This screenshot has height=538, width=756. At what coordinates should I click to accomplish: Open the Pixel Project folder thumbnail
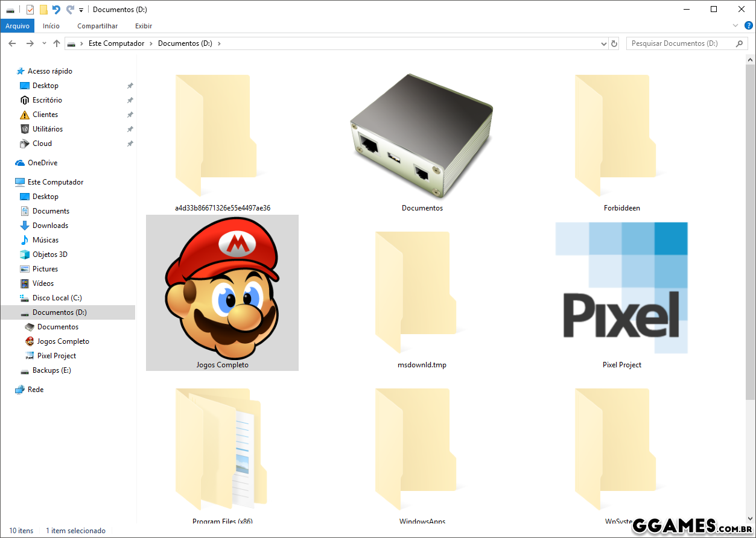pyautogui.click(x=621, y=288)
